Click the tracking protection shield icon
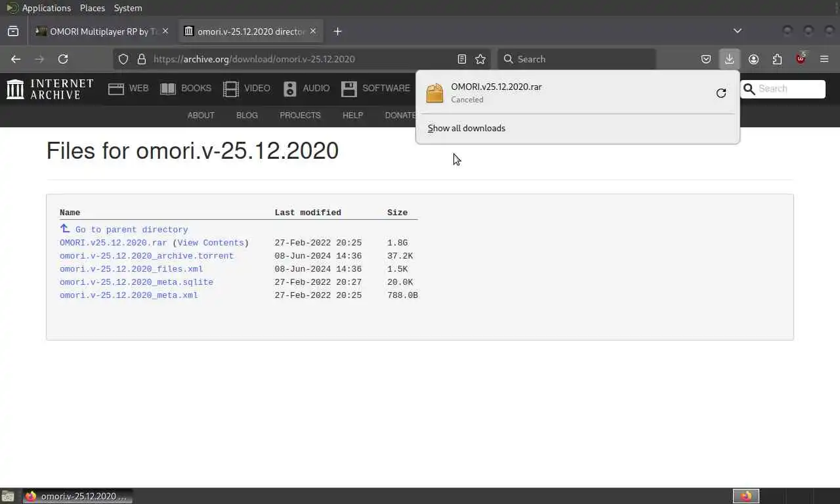 click(123, 59)
